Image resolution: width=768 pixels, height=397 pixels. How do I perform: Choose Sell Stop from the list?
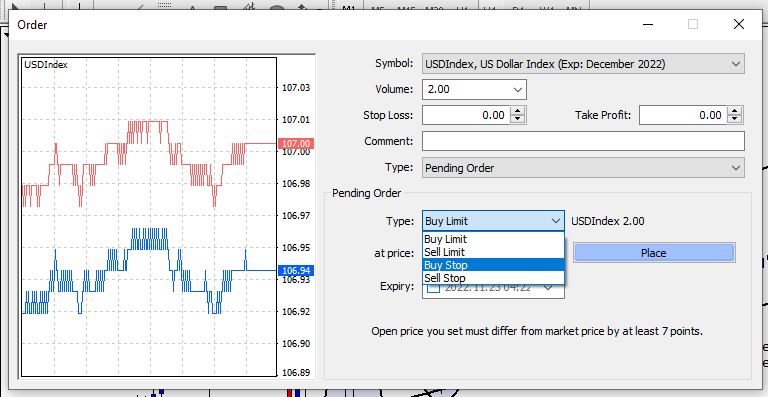point(493,278)
